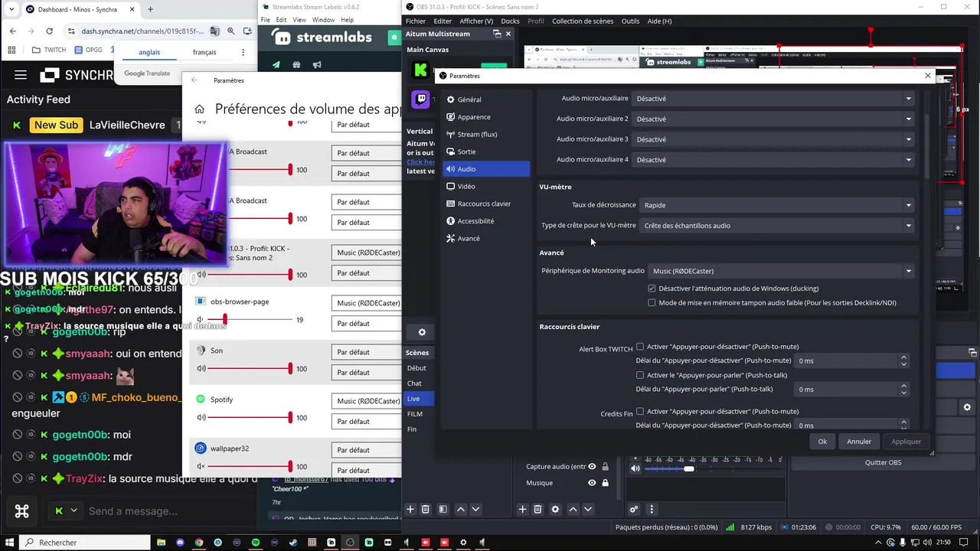Viewport: 980px width, 551px height.
Task: Unlock the Musique source
Action: pos(605,483)
